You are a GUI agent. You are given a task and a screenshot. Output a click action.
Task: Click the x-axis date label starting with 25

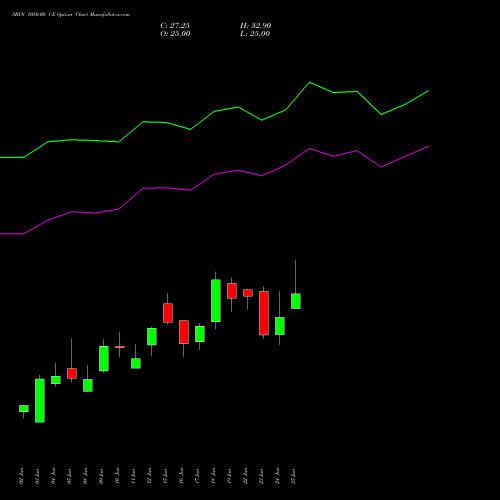(293, 476)
